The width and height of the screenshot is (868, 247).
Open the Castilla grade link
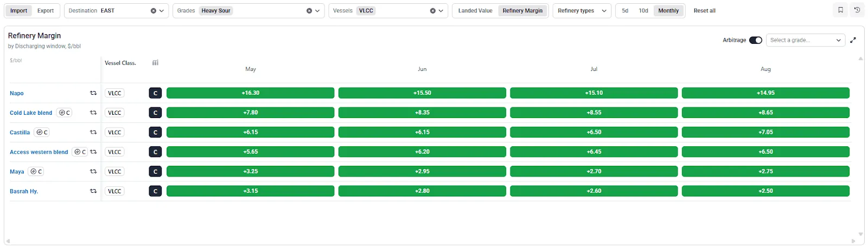[x=20, y=132]
